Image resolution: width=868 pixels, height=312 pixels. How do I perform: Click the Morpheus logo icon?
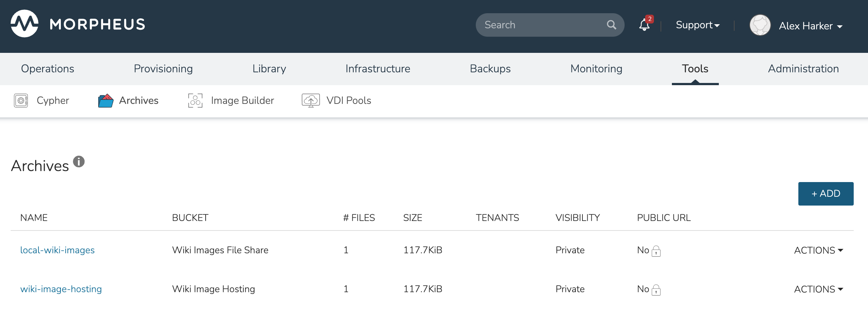tap(25, 24)
